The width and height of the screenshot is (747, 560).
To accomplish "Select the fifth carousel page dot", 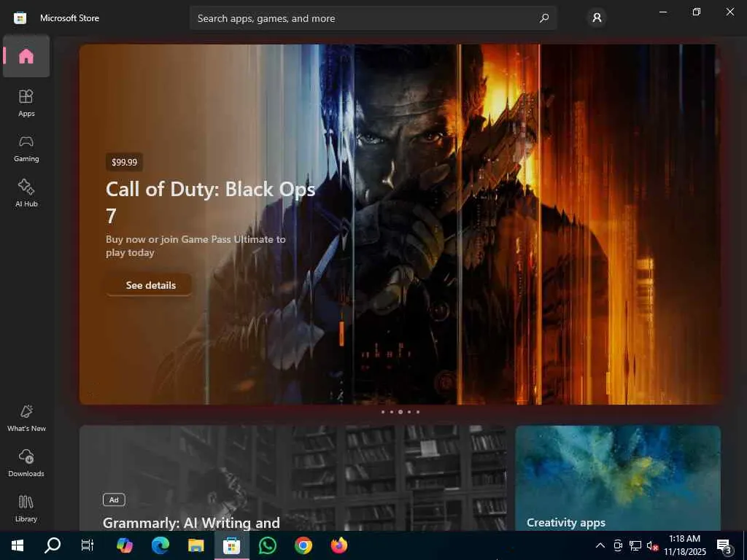I will pyautogui.click(x=418, y=412).
